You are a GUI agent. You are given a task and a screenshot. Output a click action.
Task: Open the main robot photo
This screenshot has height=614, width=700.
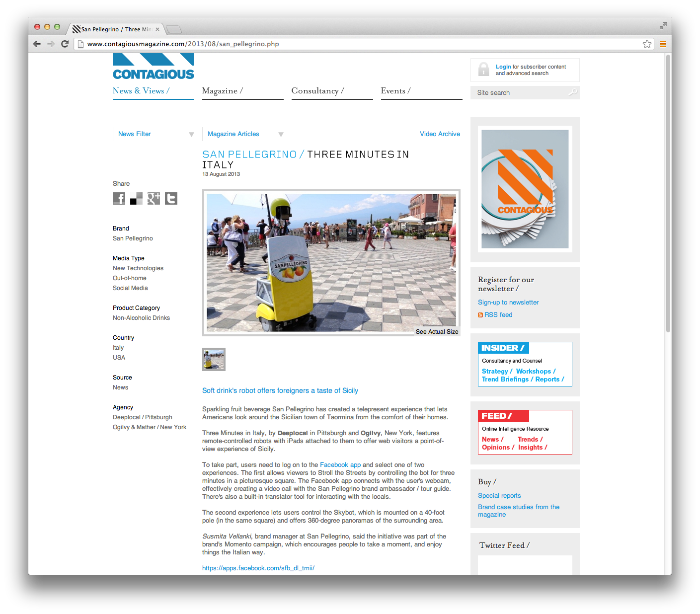[x=331, y=262]
